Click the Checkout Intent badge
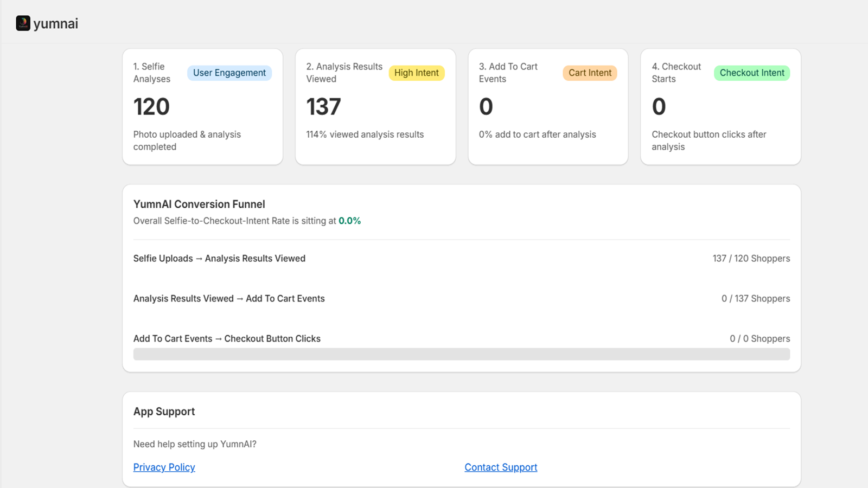This screenshot has width=868, height=488. point(752,73)
